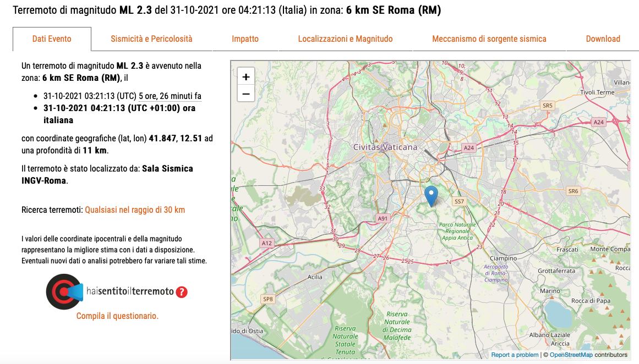Select Localizzazioni e Magnitudo tab
Screen dimensions: 639x364
(345, 38)
